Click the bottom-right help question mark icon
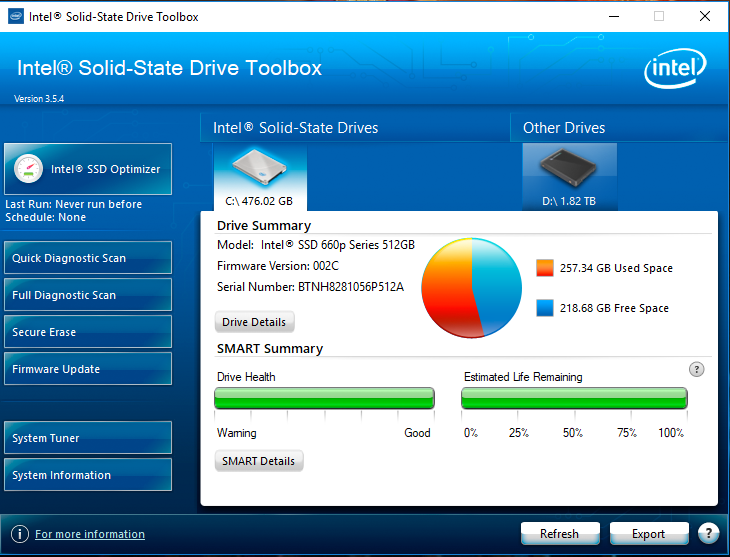Screen dimensions: 730x557 click(708, 533)
